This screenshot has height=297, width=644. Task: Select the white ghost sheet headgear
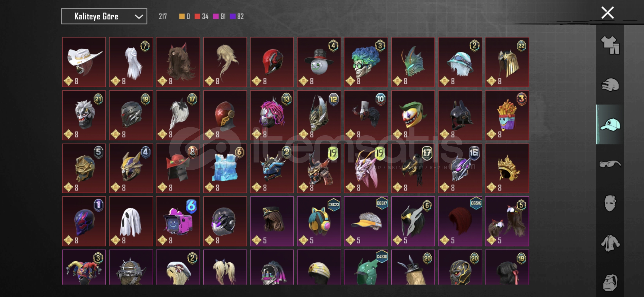click(x=131, y=221)
